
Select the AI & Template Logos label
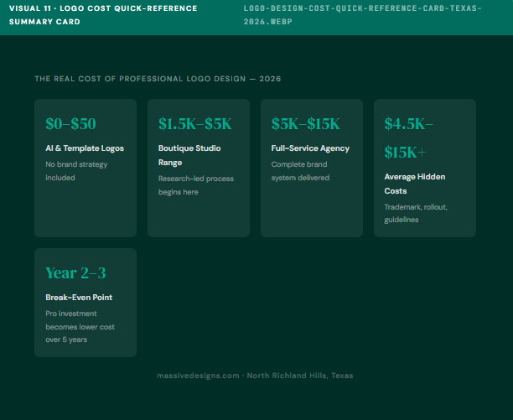click(x=85, y=148)
